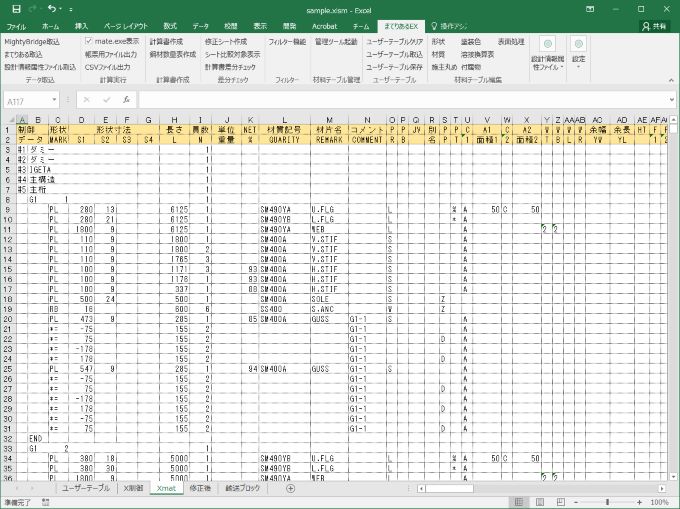This screenshot has width=680, height=509.
Task: Toggle the mate.exe表示 checkbox
Action: click(88, 42)
